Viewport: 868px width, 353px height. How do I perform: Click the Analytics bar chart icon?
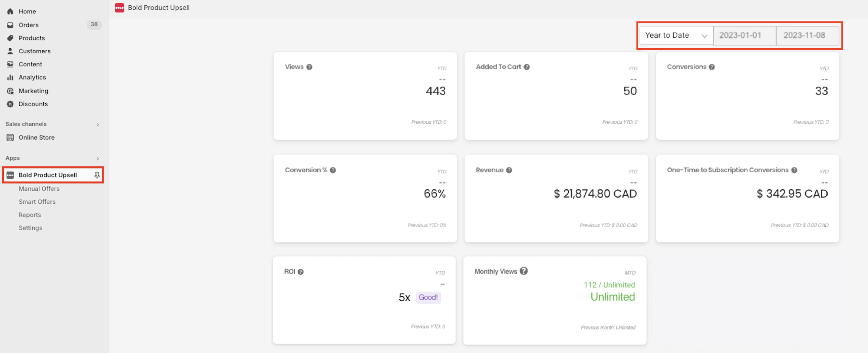point(10,78)
